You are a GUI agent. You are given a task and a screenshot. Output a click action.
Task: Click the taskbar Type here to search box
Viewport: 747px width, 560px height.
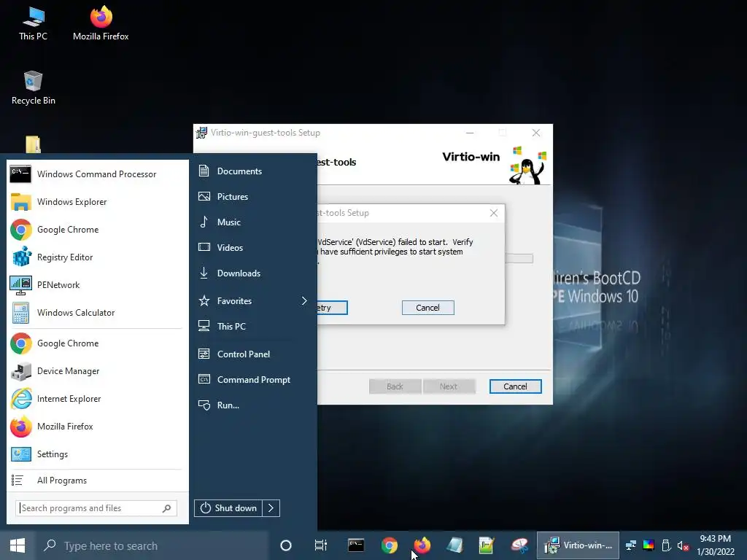pyautogui.click(x=152, y=545)
